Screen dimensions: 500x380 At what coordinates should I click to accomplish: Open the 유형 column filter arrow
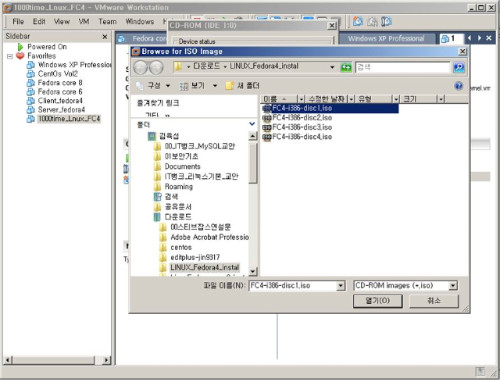(x=396, y=99)
